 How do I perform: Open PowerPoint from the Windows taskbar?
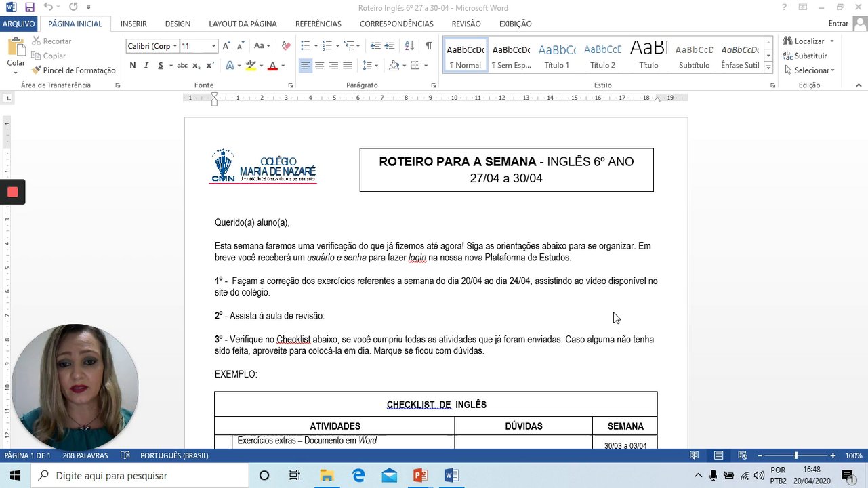(420, 475)
